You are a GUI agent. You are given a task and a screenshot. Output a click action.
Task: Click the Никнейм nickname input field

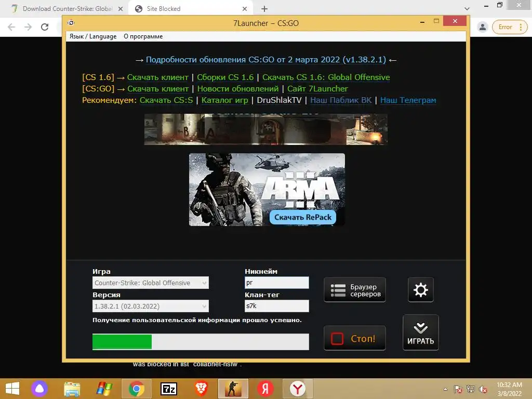277,283
